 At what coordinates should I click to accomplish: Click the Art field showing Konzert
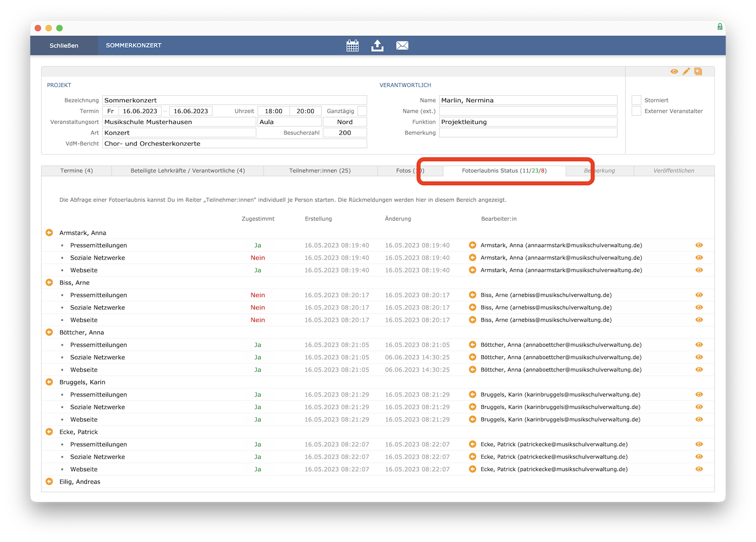tap(179, 133)
